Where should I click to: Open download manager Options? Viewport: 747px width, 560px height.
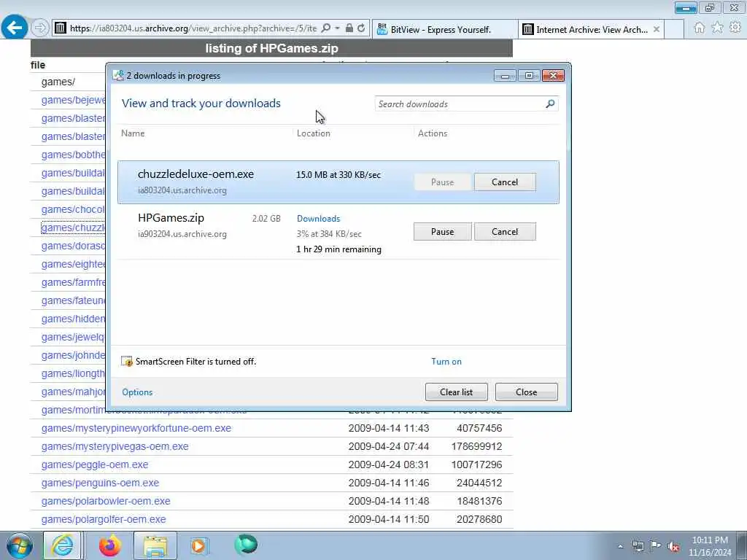tap(137, 392)
